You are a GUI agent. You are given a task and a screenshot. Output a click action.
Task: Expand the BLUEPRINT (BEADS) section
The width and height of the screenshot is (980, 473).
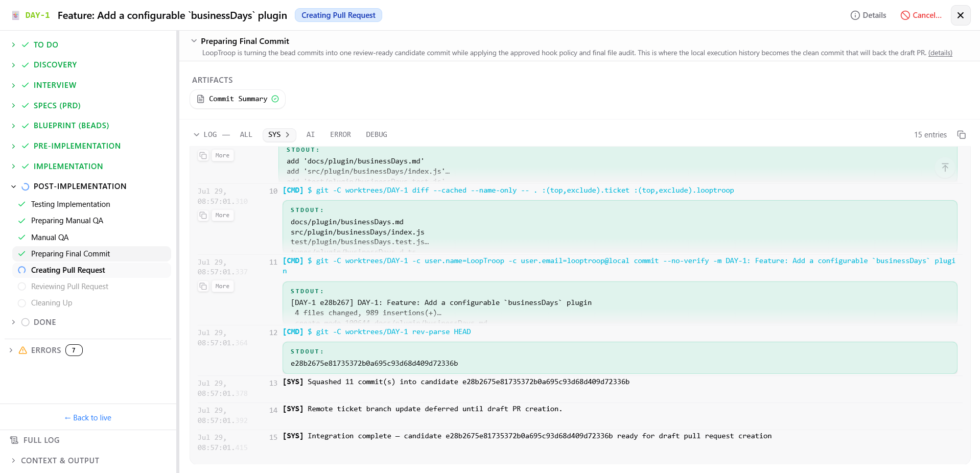[13, 126]
